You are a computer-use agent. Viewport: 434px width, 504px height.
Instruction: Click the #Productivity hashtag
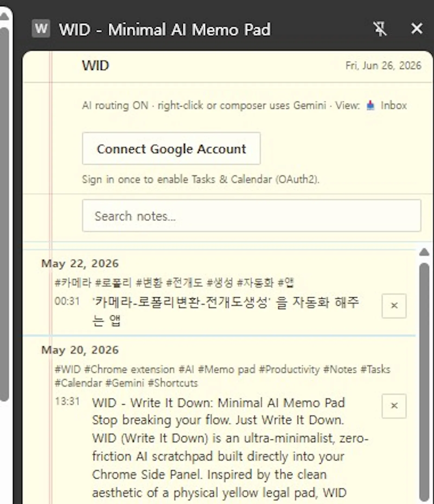tap(289, 369)
